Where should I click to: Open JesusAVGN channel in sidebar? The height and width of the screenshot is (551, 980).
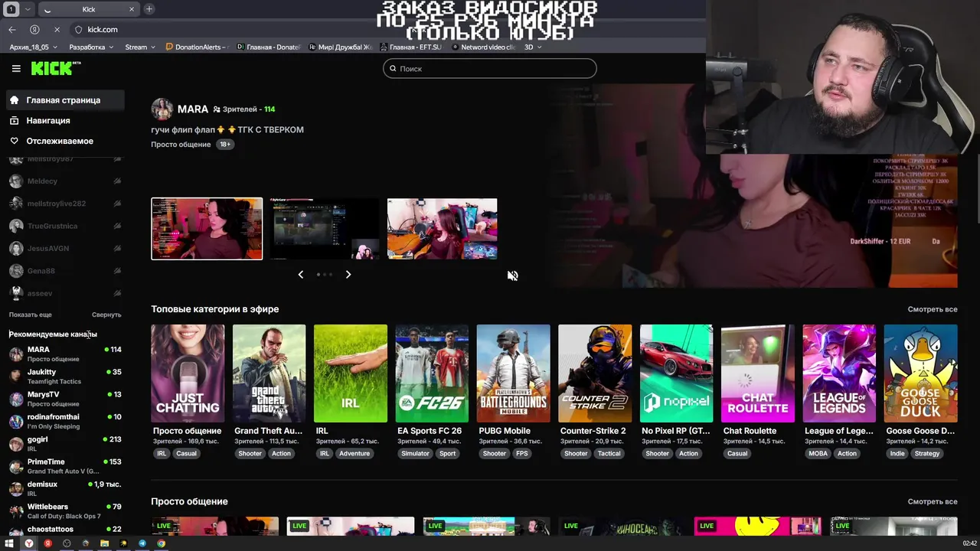click(65, 249)
